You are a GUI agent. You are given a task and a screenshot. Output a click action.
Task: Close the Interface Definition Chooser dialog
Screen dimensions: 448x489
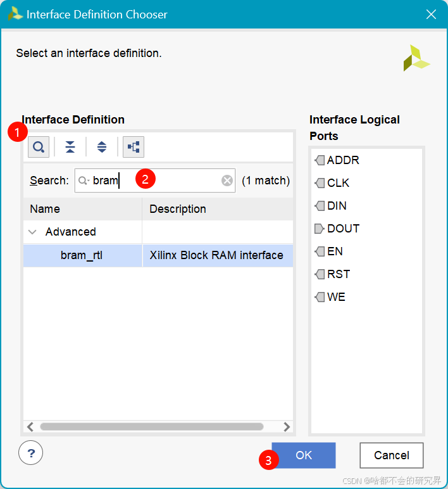tap(431, 15)
